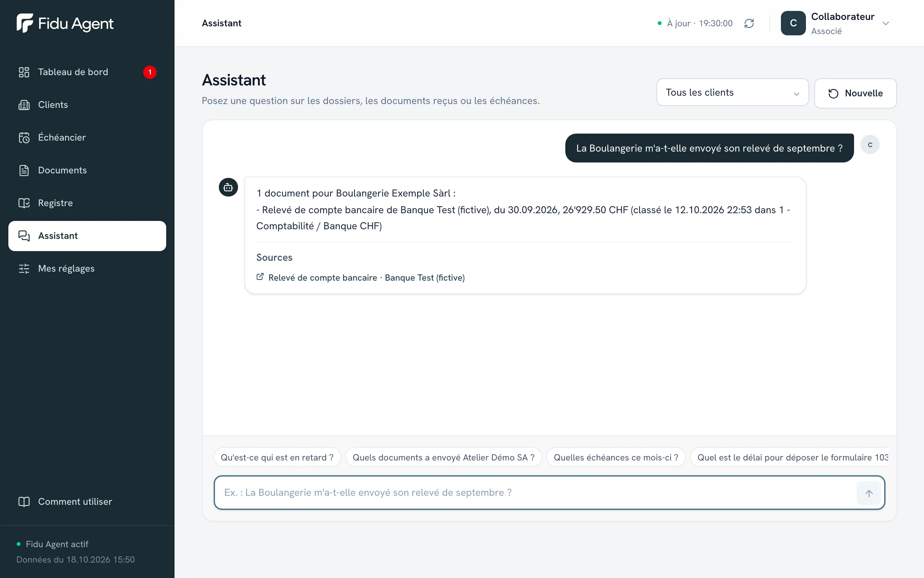
Task: Click the Assistant breadcrumb in top bar
Action: click(x=221, y=23)
